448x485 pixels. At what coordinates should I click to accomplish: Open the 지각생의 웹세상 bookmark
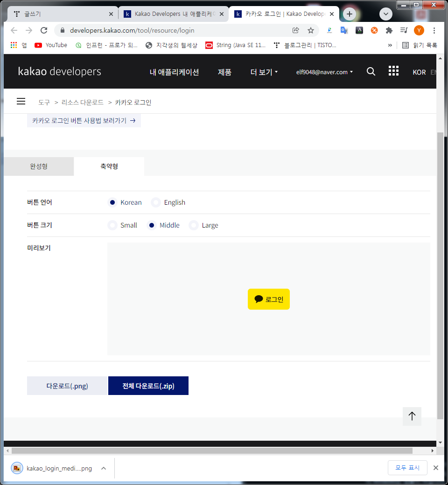click(x=172, y=45)
